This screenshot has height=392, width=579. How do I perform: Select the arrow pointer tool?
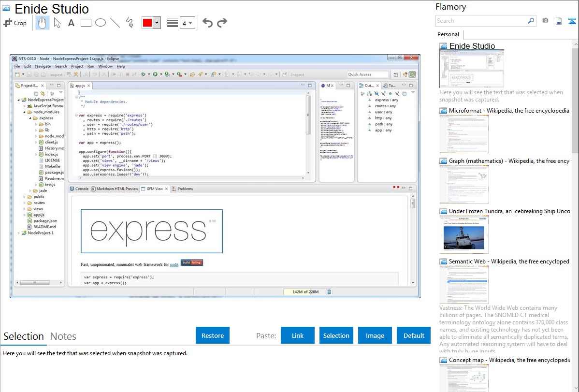(57, 23)
